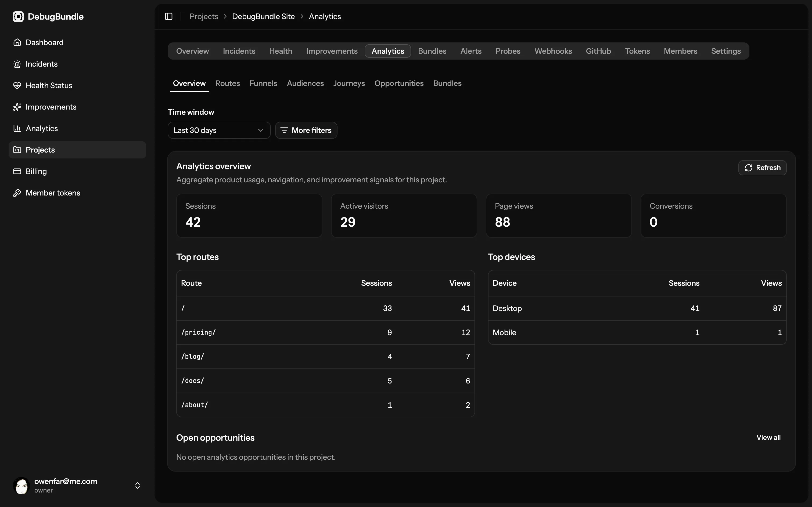
Task: Open the Alerts tab
Action: 471,51
